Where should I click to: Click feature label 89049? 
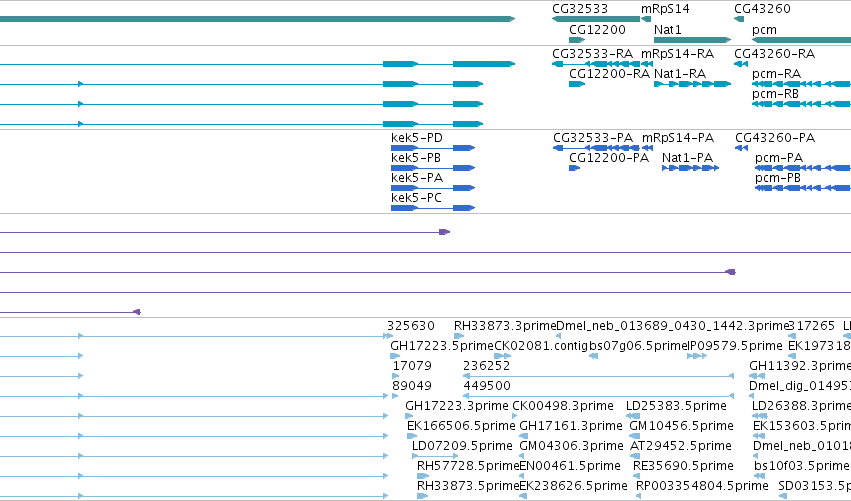point(412,386)
